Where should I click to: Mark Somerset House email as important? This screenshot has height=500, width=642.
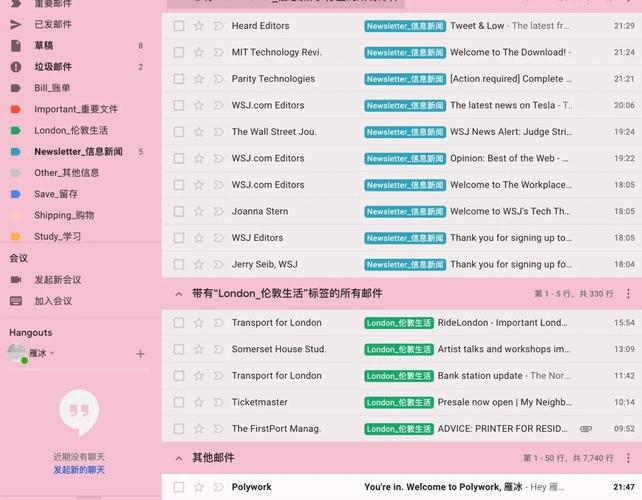coord(218,349)
